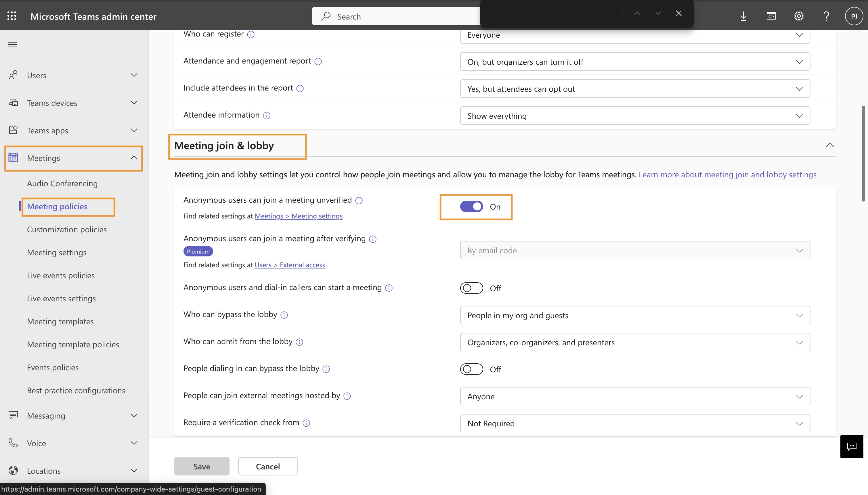The width and height of the screenshot is (868, 495).
Task: Open the feedback chat icon button
Action: (x=851, y=446)
